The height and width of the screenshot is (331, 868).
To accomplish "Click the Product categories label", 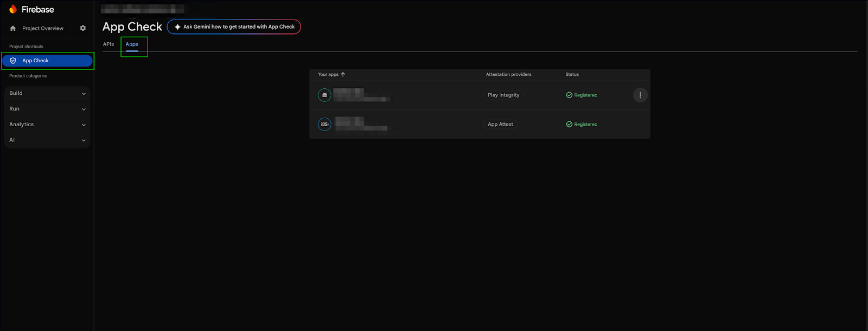I will point(28,76).
